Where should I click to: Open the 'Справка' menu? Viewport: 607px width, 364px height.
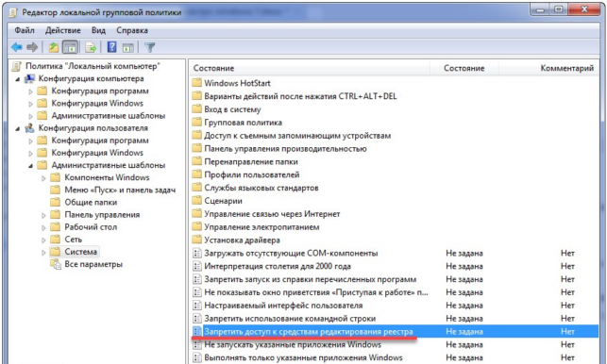click(132, 30)
